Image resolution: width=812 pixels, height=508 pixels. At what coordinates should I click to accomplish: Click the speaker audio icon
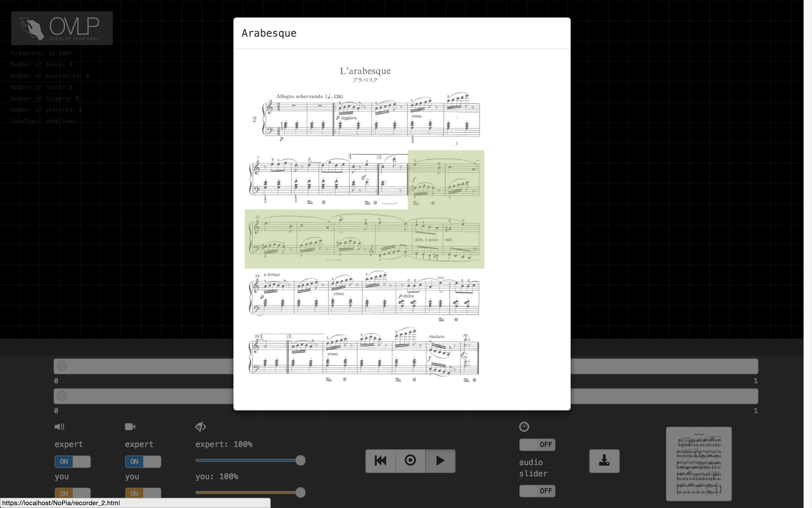click(59, 427)
